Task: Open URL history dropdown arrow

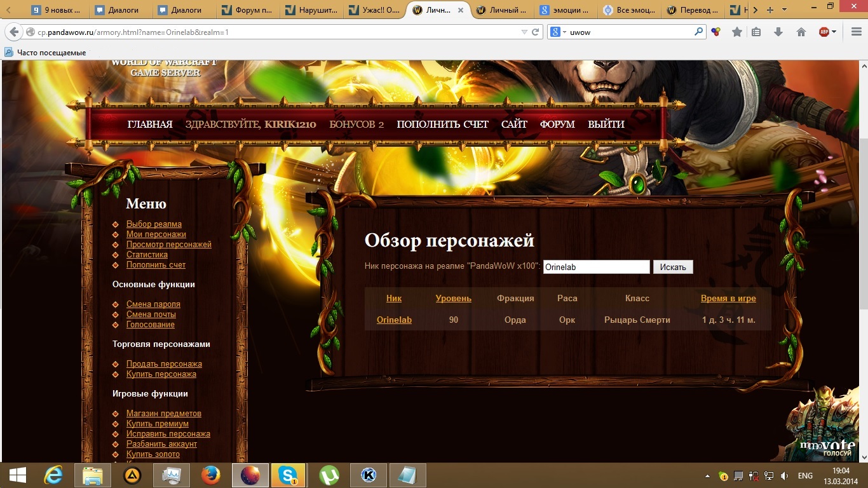Action: [x=524, y=32]
